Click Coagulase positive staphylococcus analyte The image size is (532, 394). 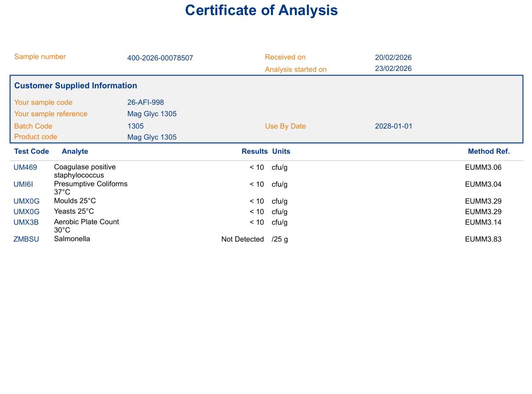pyautogui.click(x=85, y=171)
